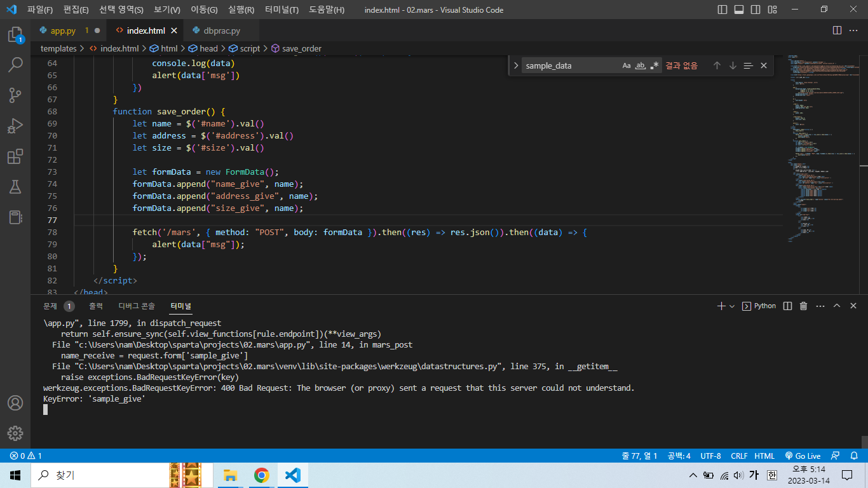Toggle the secondary side bar layout icon
Image resolution: width=868 pixels, height=488 pixels.
click(x=756, y=10)
